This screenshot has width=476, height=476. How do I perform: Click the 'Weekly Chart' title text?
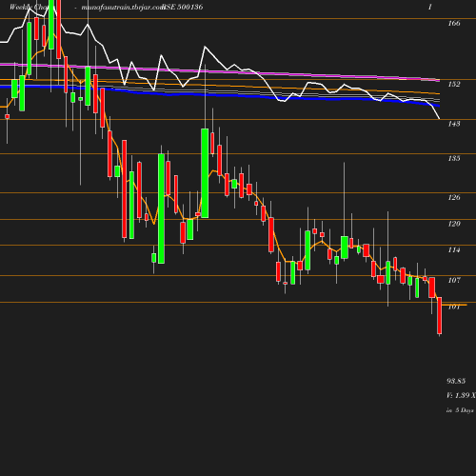coord(29,7)
